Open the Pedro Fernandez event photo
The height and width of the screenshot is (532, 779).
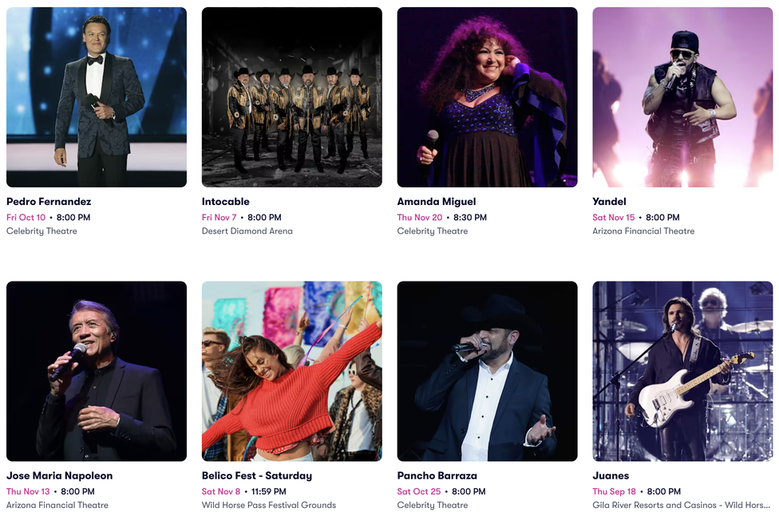pyautogui.click(x=97, y=97)
